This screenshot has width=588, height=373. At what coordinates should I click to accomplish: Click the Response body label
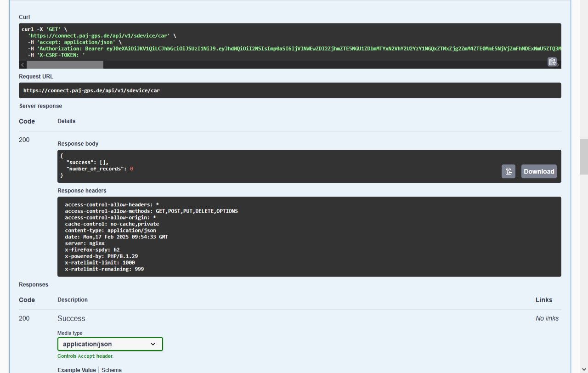78,144
